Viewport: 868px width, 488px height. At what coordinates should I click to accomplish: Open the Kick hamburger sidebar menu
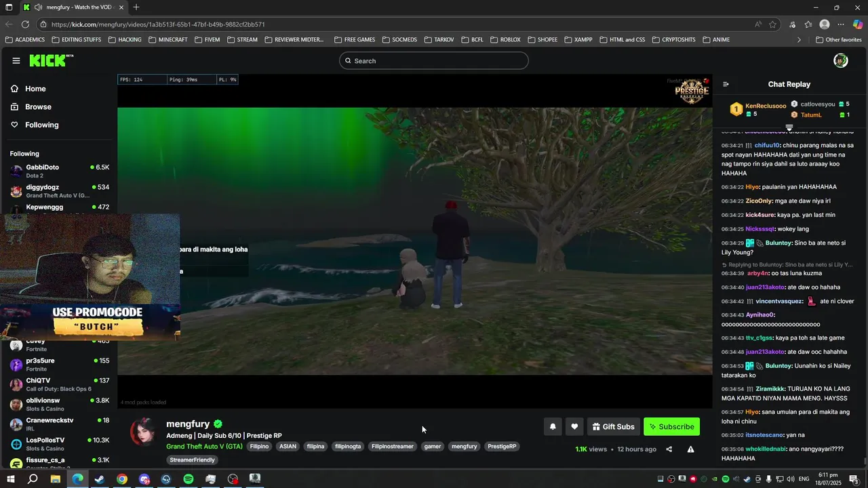click(16, 60)
